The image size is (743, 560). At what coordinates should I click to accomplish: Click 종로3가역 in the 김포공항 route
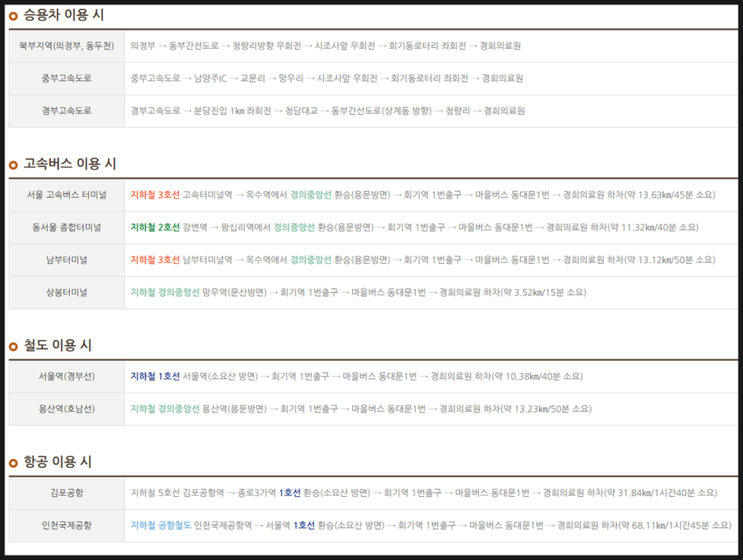click(x=256, y=493)
